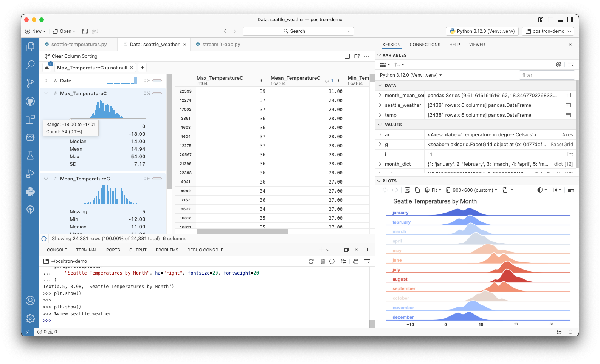View seattle_weather in data table icon
This screenshot has height=364, width=600.
[x=568, y=105]
